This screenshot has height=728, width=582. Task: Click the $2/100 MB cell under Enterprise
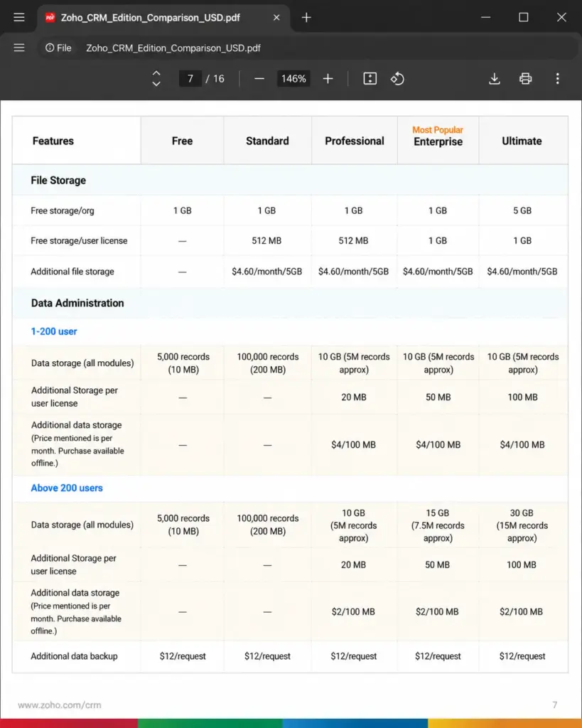point(437,612)
